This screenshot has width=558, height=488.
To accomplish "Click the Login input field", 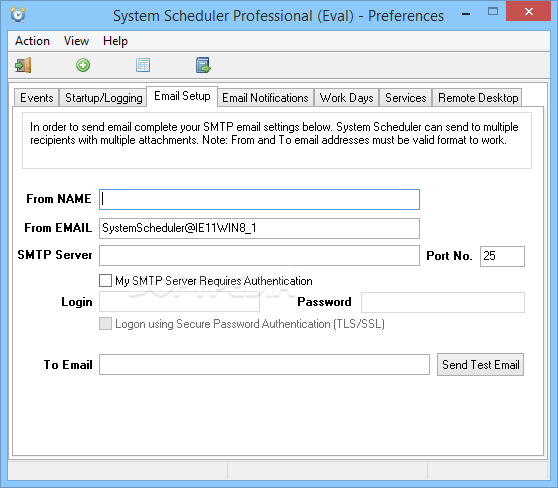I will 179,302.
